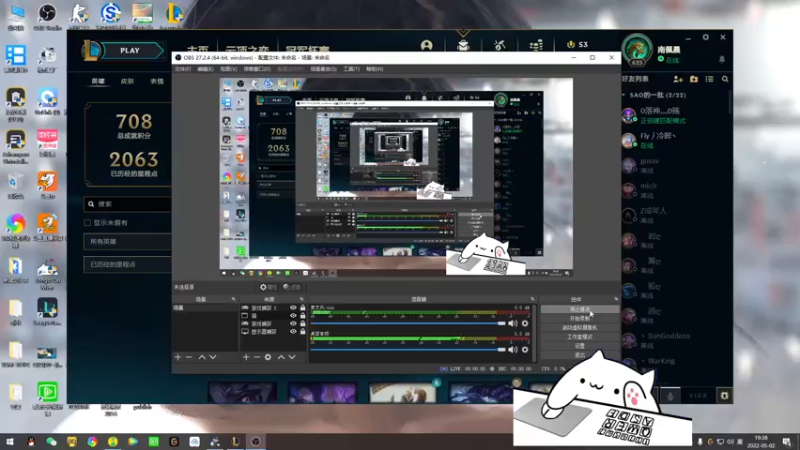Toggle visibility eye of 显示器捕获 source
The image size is (800, 450).
[x=293, y=332]
